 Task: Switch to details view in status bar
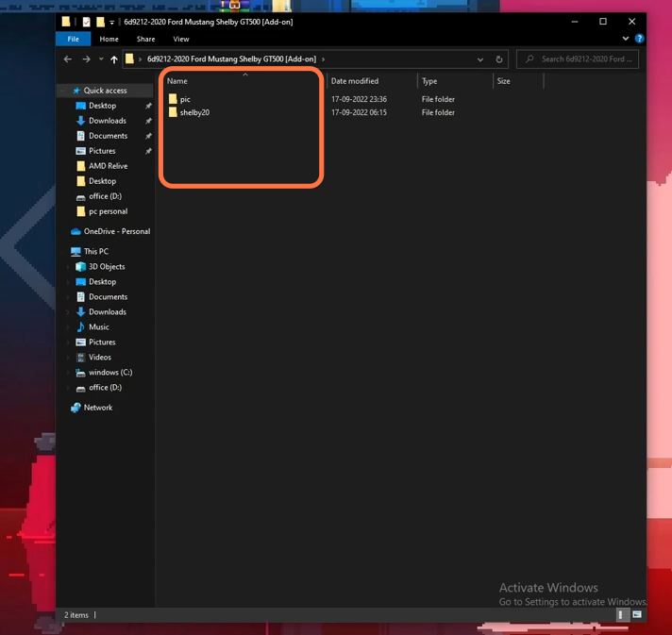tap(621, 615)
